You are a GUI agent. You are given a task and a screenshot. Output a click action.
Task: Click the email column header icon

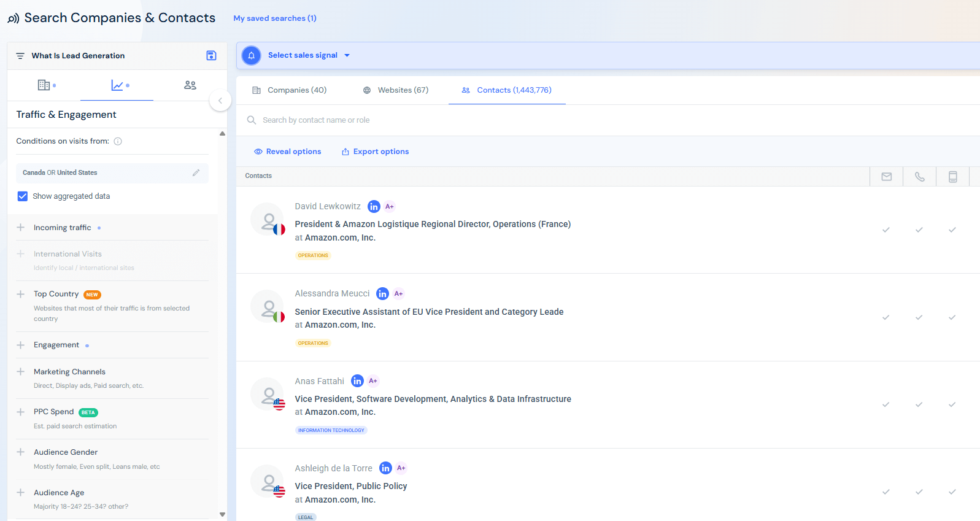pyautogui.click(x=886, y=177)
